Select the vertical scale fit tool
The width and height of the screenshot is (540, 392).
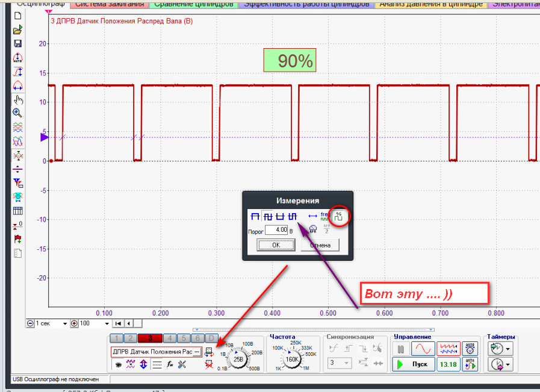17,72
